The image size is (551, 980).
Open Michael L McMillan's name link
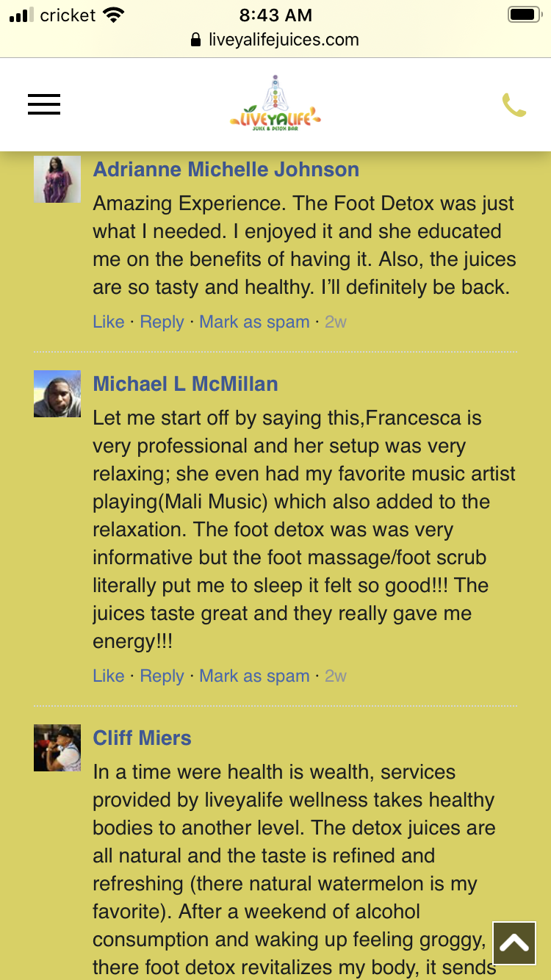[185, 384]
